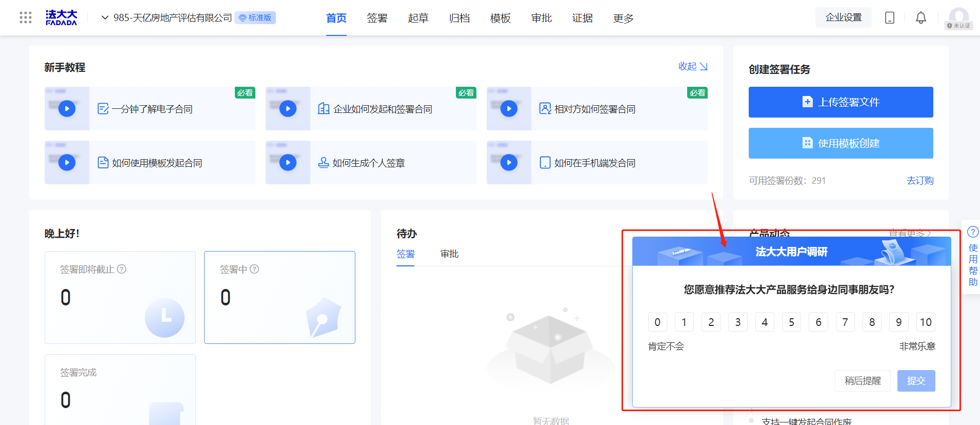Play the 相对方如何签署合同 video
Image resolution: width=980 pixels, height=425 pixels.
(509, 108)
